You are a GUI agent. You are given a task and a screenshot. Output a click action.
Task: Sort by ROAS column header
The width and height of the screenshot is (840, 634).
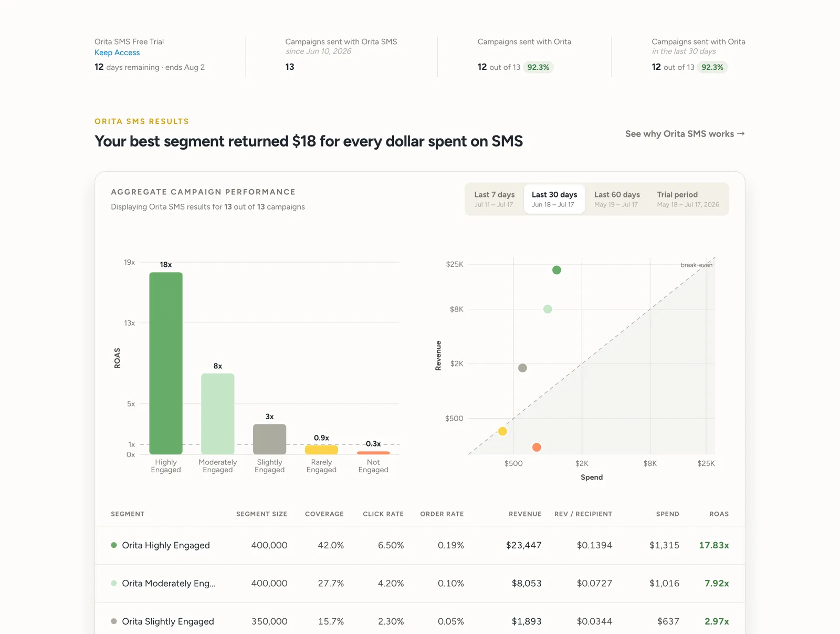pos(719,514)
